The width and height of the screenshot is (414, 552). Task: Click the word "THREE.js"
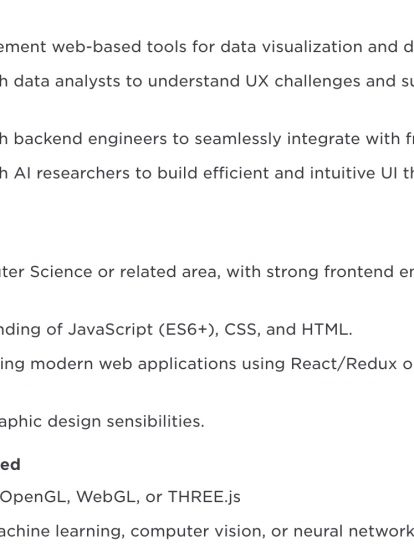(x=204, y=497)
